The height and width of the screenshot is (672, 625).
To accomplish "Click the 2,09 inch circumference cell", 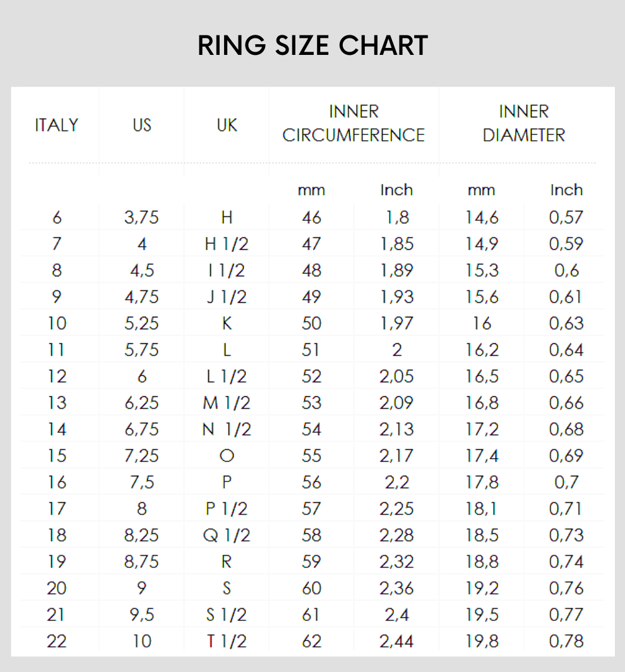I will [x=396, y=403].
